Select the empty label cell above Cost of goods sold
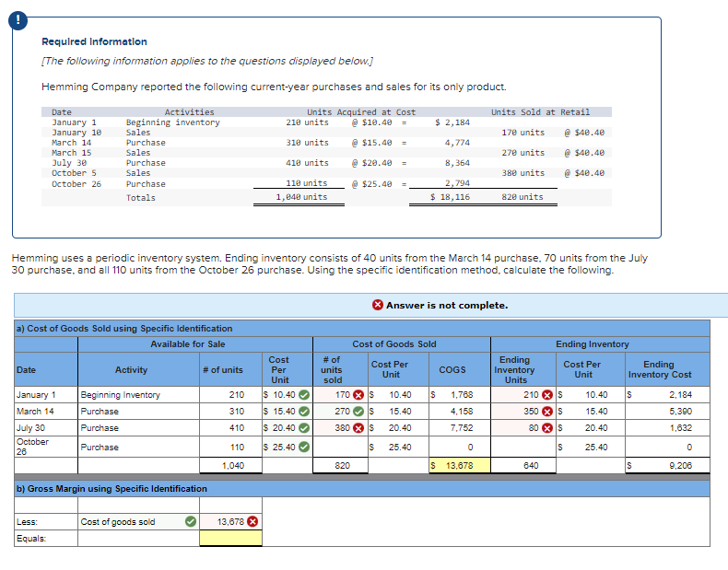The height and width of the screenshot is (570, 728). pyautogui.click(x=138, y=505)
